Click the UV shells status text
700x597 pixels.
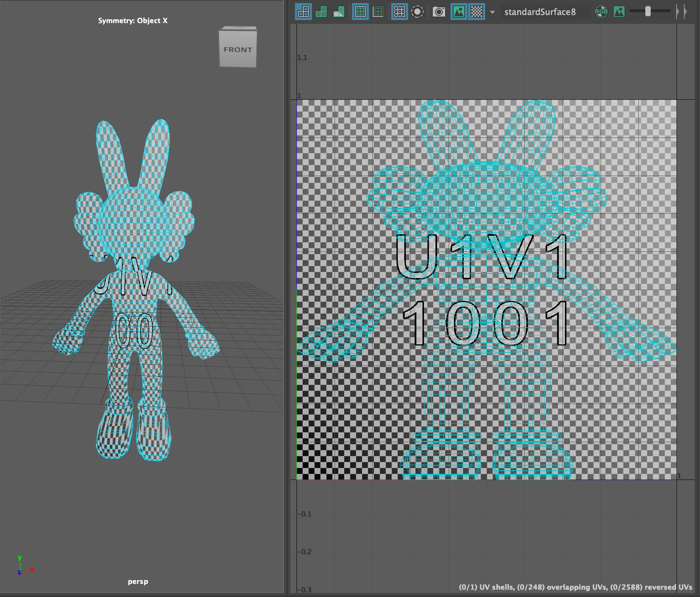486,587
